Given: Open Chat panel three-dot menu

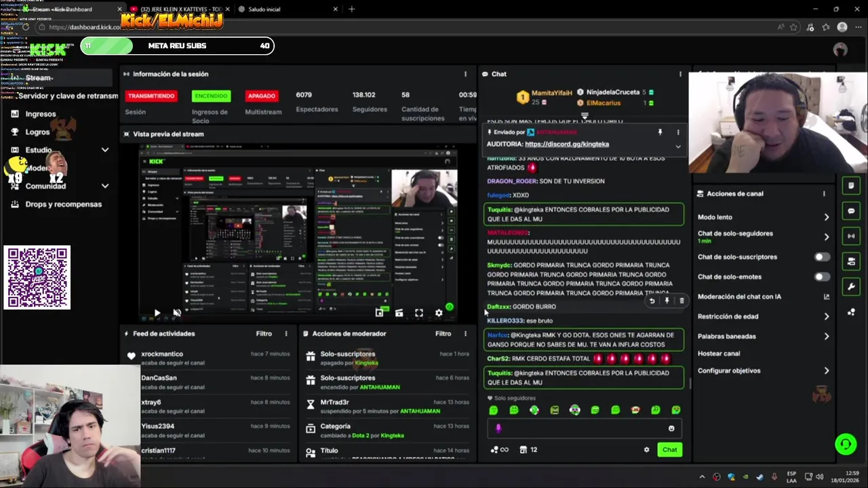Looking at the screenshot, I should coord(680,74).
